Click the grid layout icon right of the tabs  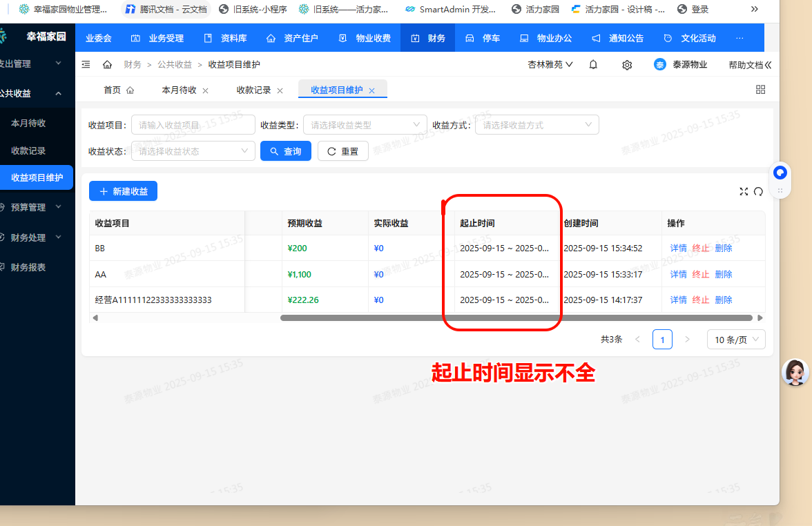point(760,90)
